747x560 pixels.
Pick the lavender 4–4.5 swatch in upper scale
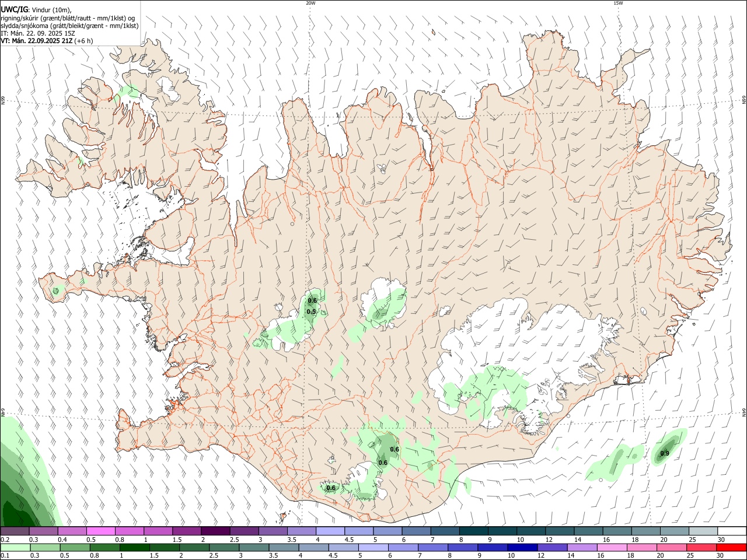tap(330, 531)
